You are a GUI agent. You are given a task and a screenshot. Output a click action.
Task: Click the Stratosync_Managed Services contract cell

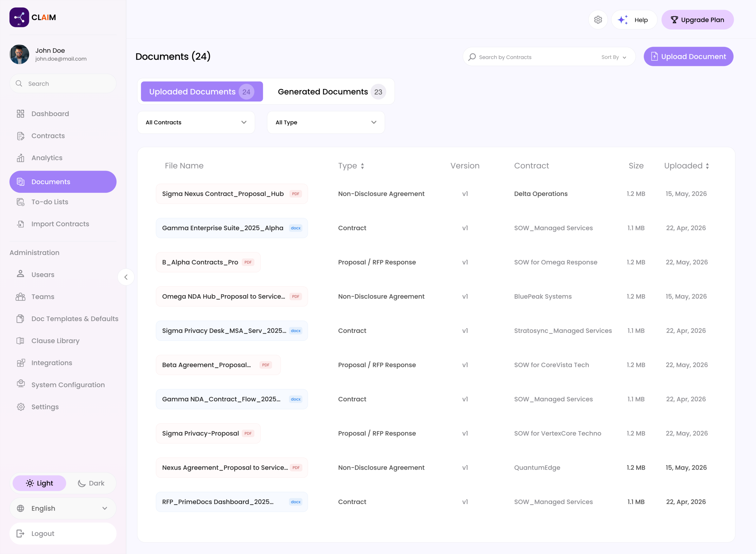563,331
